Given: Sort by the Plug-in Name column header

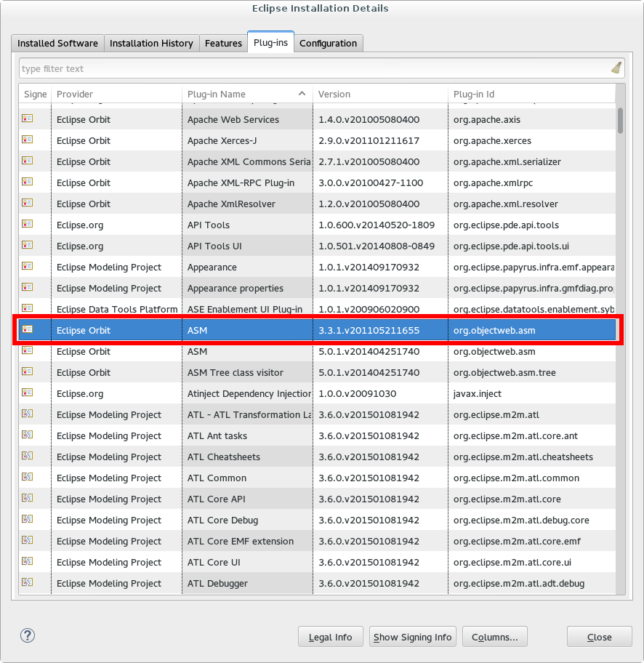Looking at the screenshot, I should (x=247, y=94).
